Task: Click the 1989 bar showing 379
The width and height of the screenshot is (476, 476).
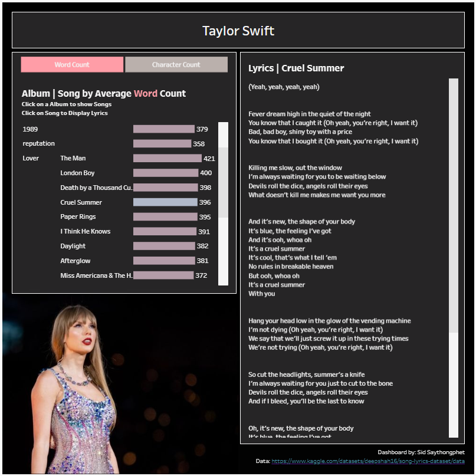Action: pos(164,129)
